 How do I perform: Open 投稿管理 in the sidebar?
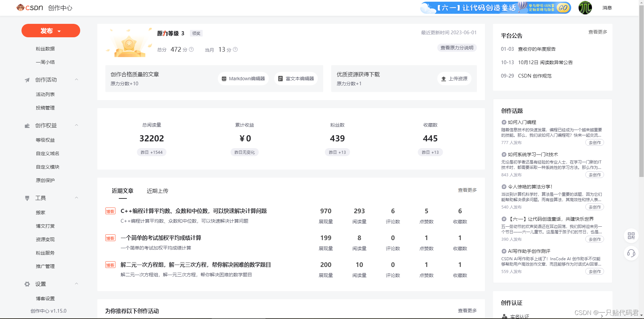tap(45, 108)
